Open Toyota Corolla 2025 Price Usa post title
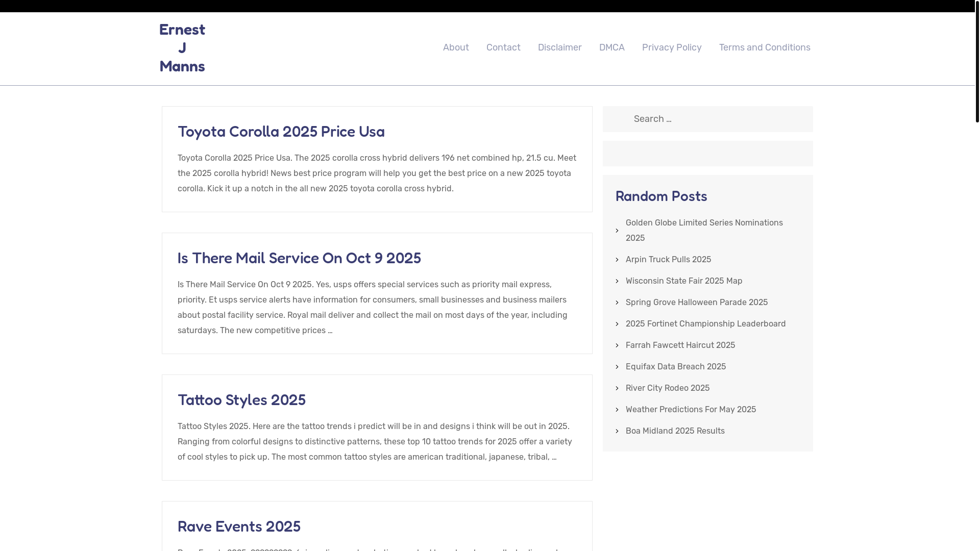The image size is (980, 551). pos(281,132)
